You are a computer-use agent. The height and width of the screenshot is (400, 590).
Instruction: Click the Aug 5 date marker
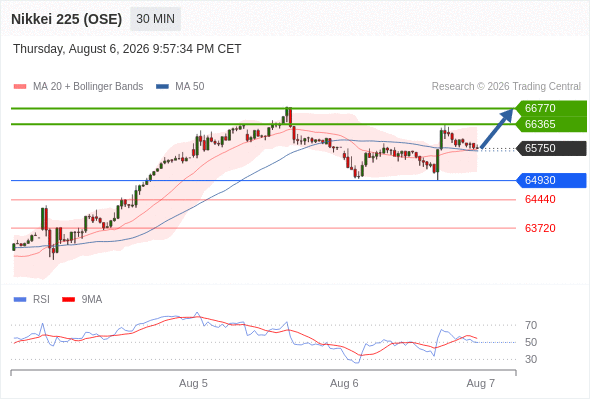click(x=193, y=383)
